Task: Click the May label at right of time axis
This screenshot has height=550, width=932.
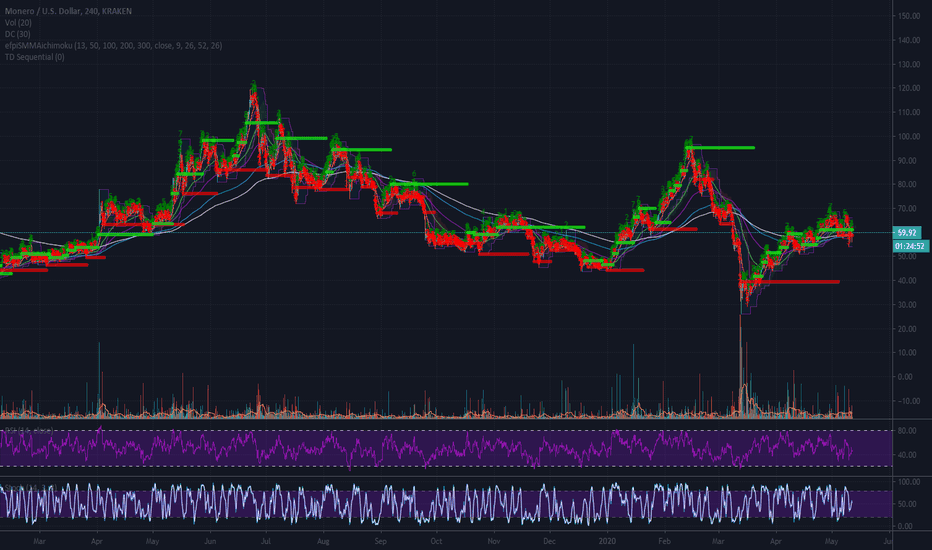Action: coord(832,541)
